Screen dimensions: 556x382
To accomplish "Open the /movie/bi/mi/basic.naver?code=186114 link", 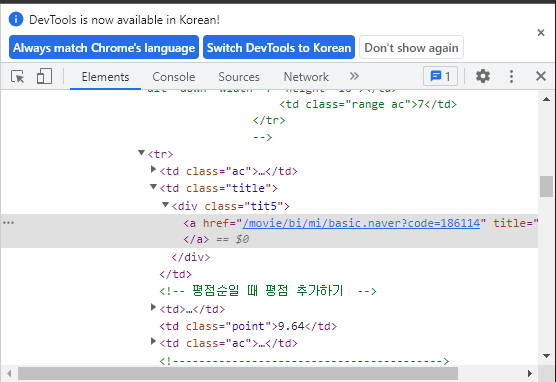I will (361, 223).
